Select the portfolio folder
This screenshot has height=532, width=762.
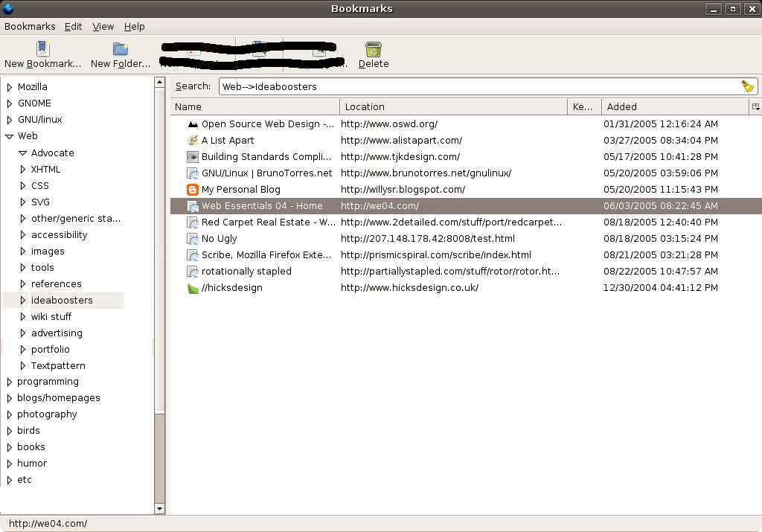(x=50, y=349)
